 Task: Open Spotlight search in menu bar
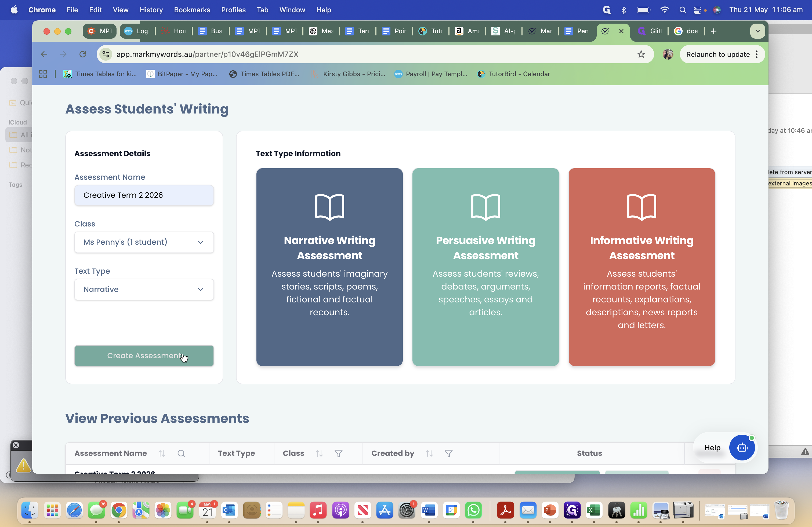pos(682,10)
